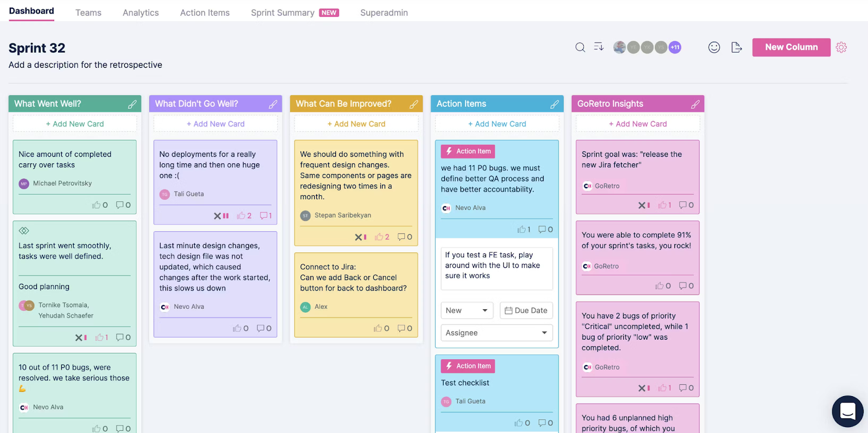
Task: Open board settings gear icon
Action: point(841,47)
